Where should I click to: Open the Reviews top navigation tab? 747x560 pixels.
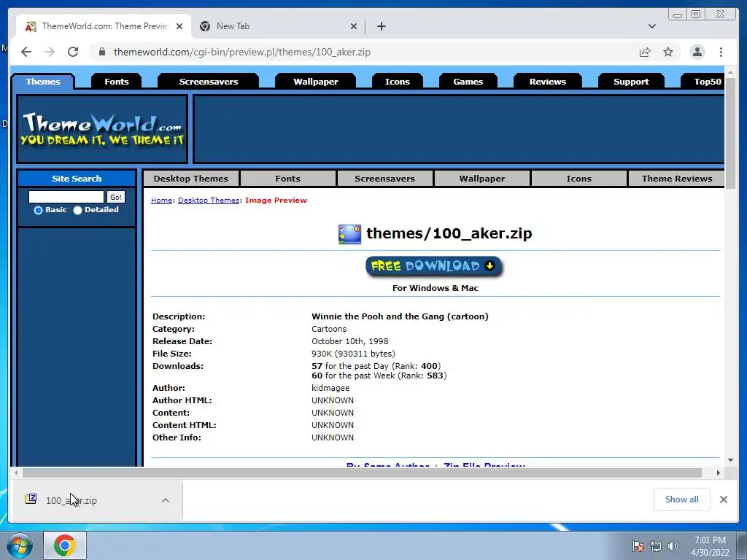click(547, 82)
